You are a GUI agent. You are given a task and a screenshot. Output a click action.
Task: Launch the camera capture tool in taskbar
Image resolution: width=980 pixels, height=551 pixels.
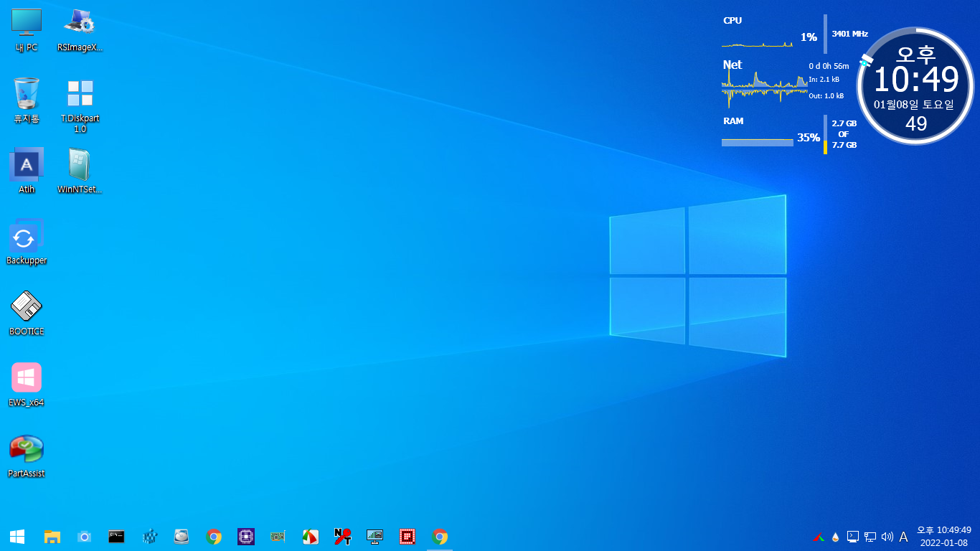84,536
